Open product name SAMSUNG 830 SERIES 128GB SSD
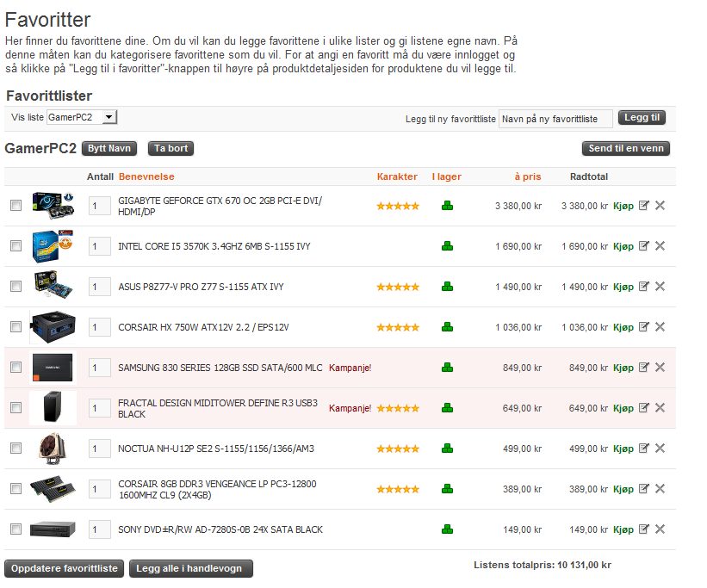 pos(220,368)
